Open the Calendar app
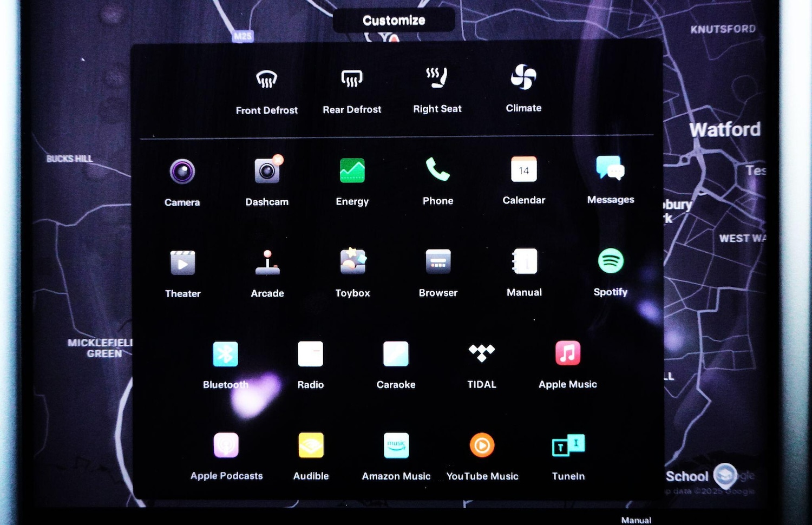The image size is (812, 525). (x=524, y=169)
